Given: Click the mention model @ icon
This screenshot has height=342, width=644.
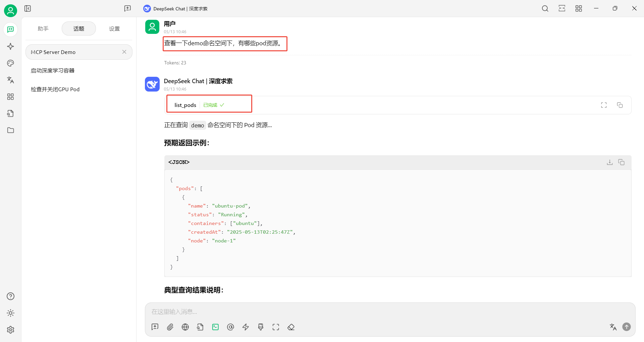Looking at the screenshot, I should coord(230,327).
